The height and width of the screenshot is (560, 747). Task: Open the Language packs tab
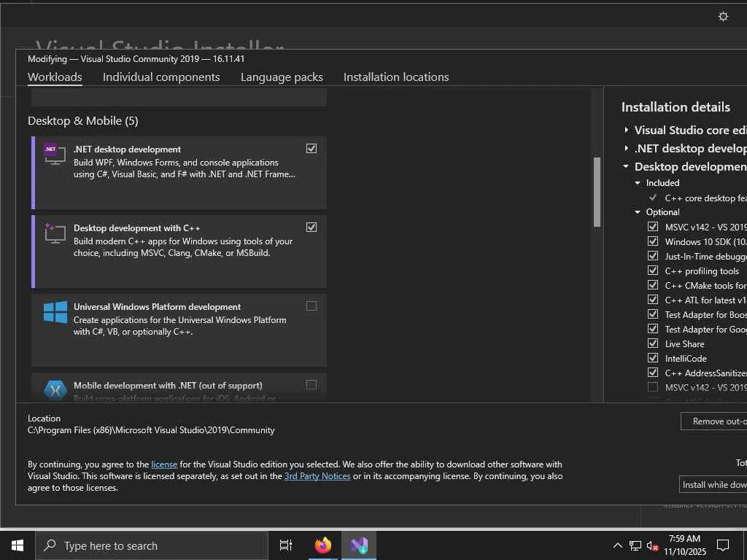pyautogui.click(x=282, y=77)
